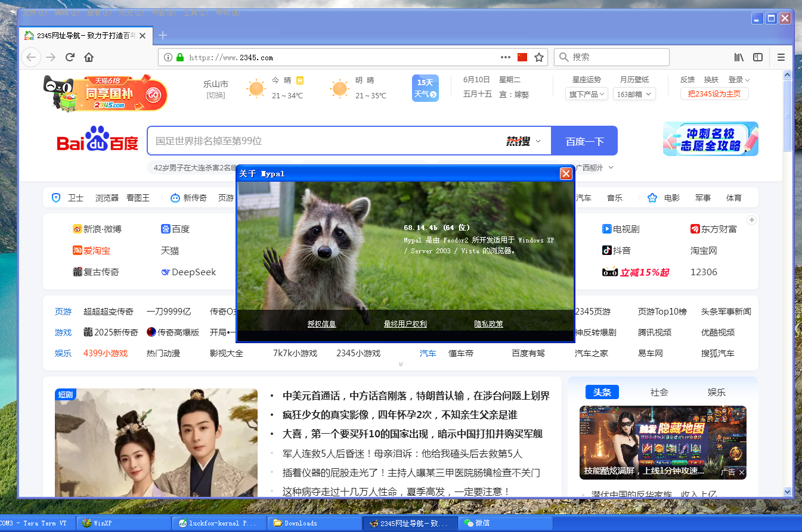Switch to the 头条 news tab
Screen dimensions: 802x532
(602, 392)
